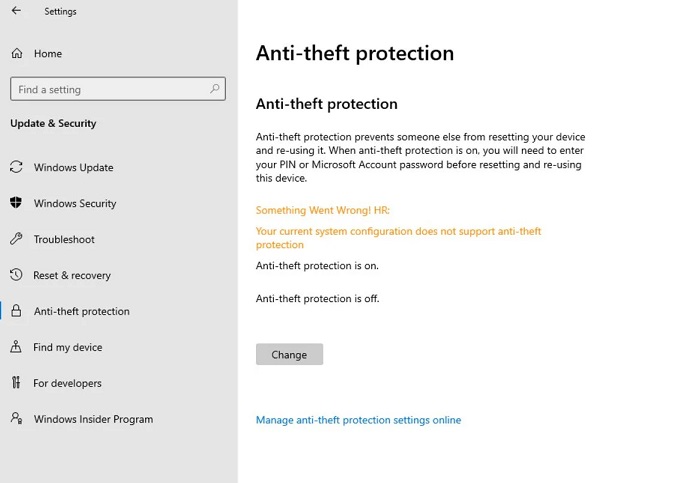Image resolution: width=700 pixels, height=483 pixels.
Task: Open Windows Update settings page
Action: 73,167
